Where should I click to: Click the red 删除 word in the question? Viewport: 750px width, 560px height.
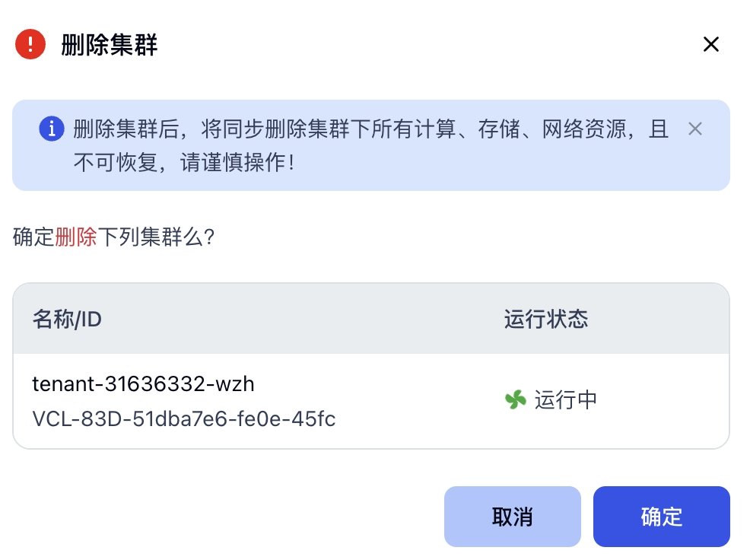(x=76, y=237)
